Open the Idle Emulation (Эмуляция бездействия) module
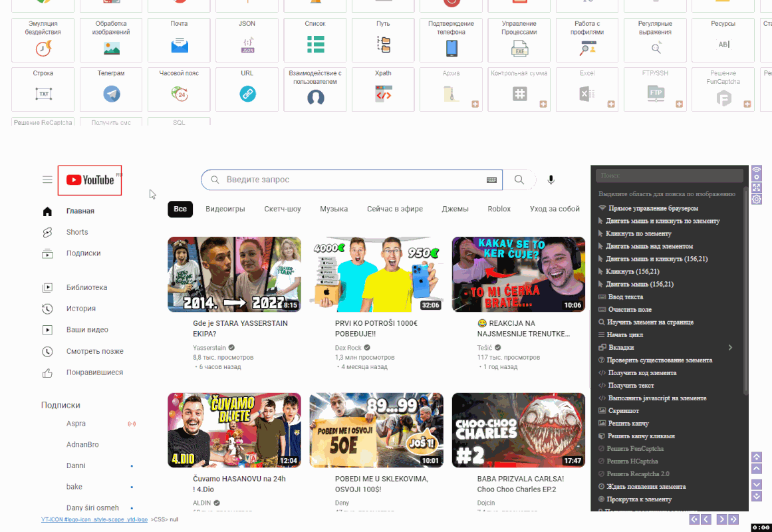 [43, 40]
